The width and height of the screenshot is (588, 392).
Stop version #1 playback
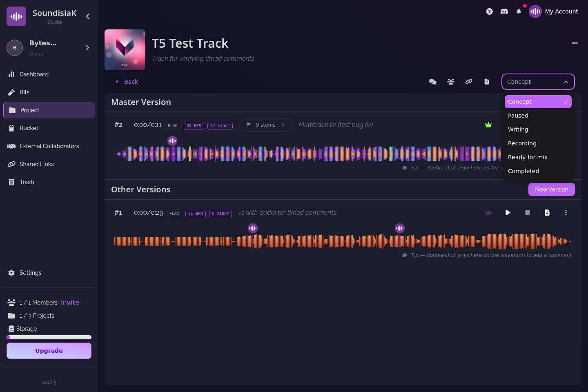(x=528, y=213)
